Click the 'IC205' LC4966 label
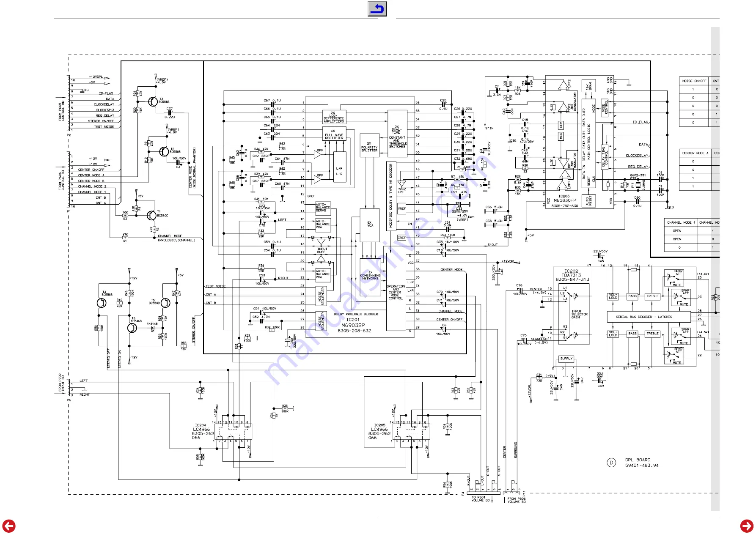The height and width of the screenshot is (534, 756). 380,425
